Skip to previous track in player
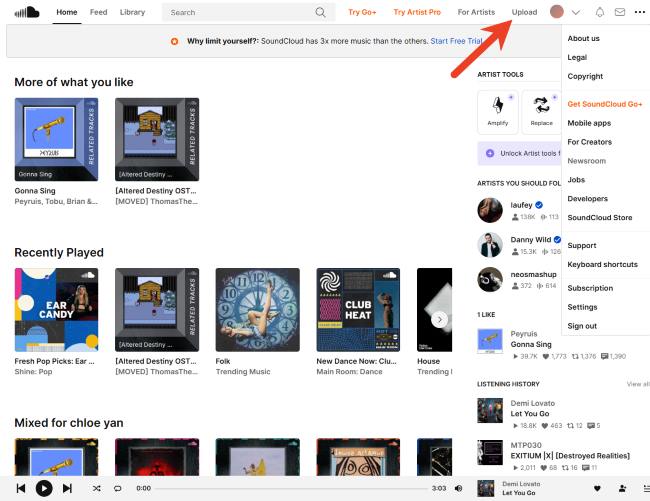 21,488
